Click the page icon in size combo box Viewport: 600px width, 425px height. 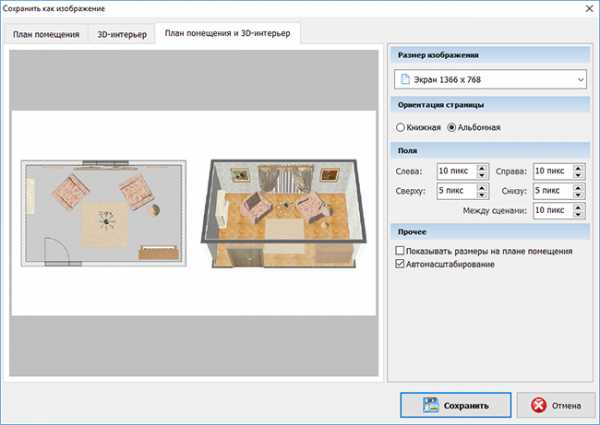[x=407, y=78]
